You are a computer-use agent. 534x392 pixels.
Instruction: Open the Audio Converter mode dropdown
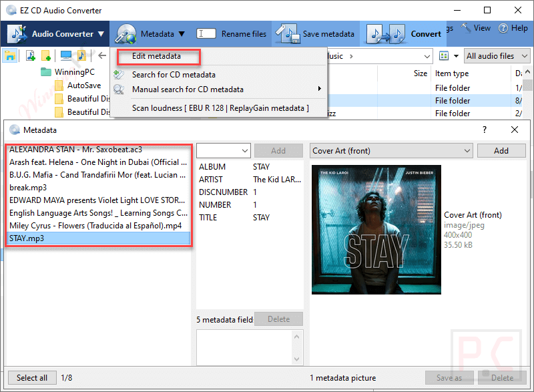pyautogui.click(x=101, y=34)
